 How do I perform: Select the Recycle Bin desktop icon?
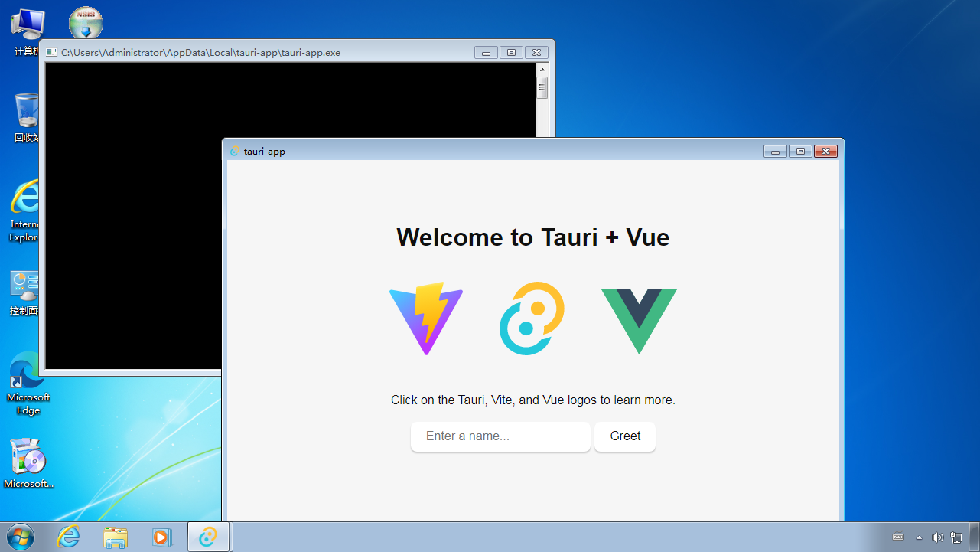pos(27,118)
